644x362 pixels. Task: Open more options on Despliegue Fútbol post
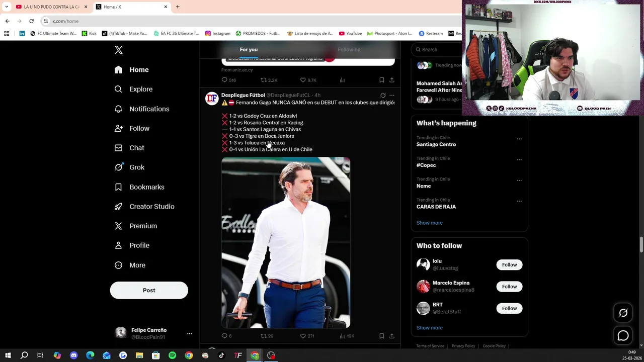(391, 95)
